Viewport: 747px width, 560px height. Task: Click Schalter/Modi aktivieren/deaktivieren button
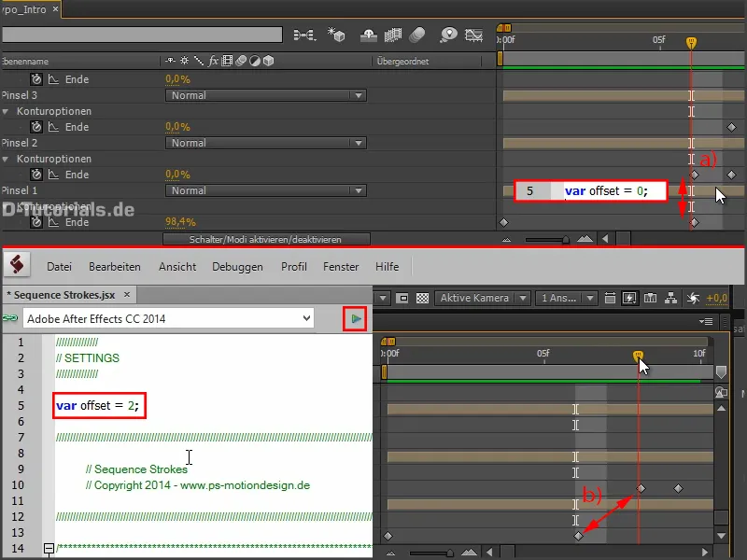(x=266, y=239)
